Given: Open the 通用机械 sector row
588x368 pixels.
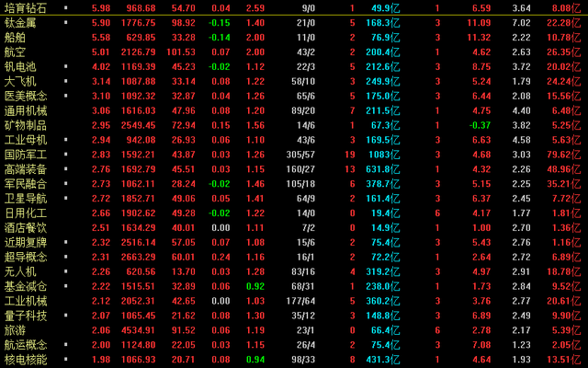Looking at the screenshot, I should click(26, 110).
